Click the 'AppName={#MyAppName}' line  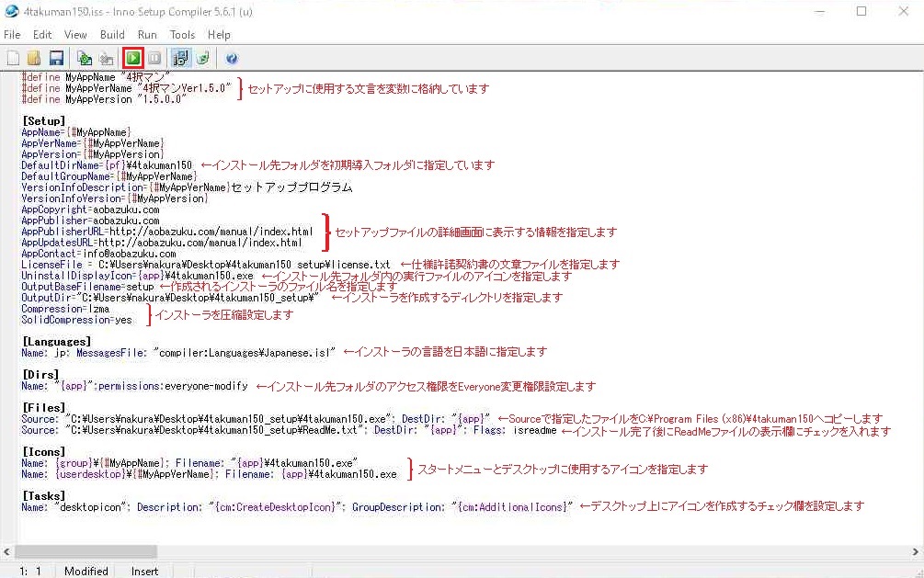(x=76, y=132)
